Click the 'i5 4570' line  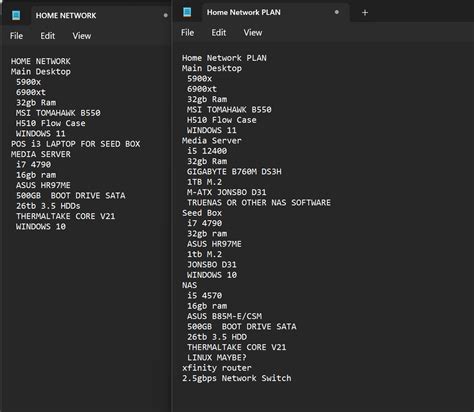[204, 296]
